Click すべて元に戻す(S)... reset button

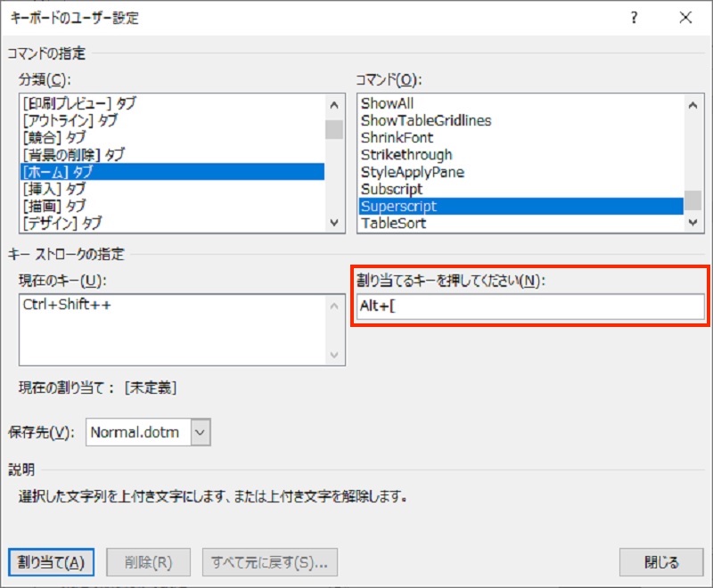(270, 562)
